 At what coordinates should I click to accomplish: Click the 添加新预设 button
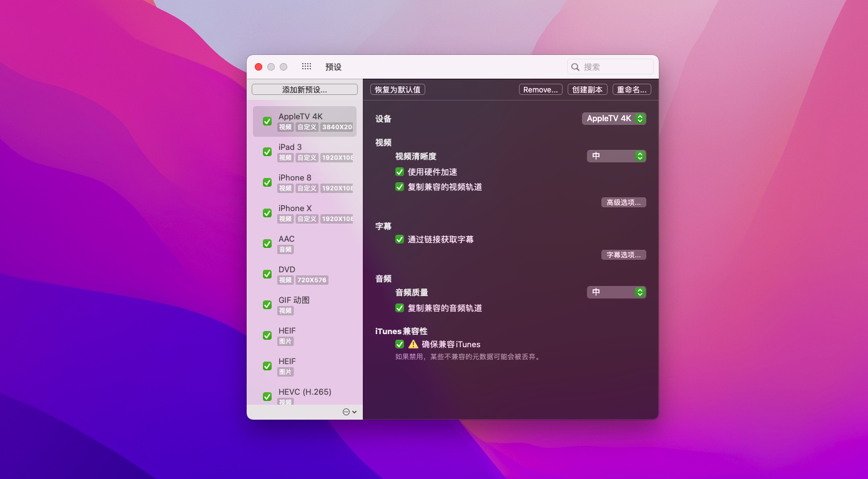click(304, 89)
